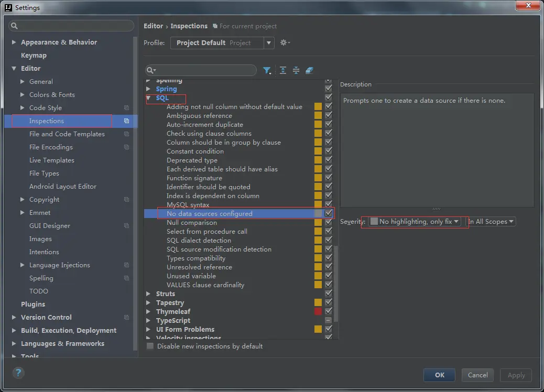Screen dimensions: 544x392
Task: Select Intentions in the Editor section
Action: [x=44, y=252]
